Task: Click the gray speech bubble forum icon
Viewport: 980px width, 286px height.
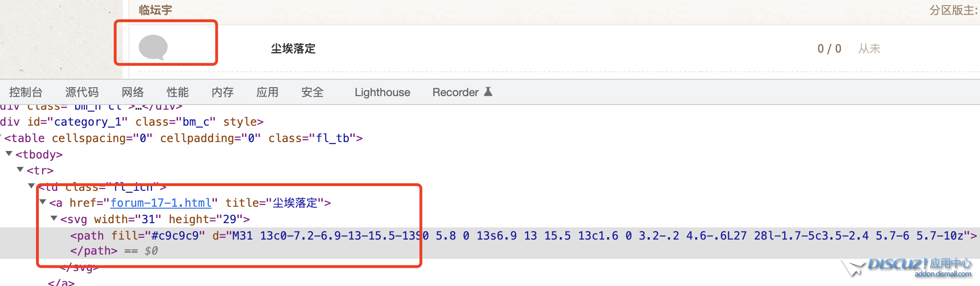Action: click(x=153, y=47)
